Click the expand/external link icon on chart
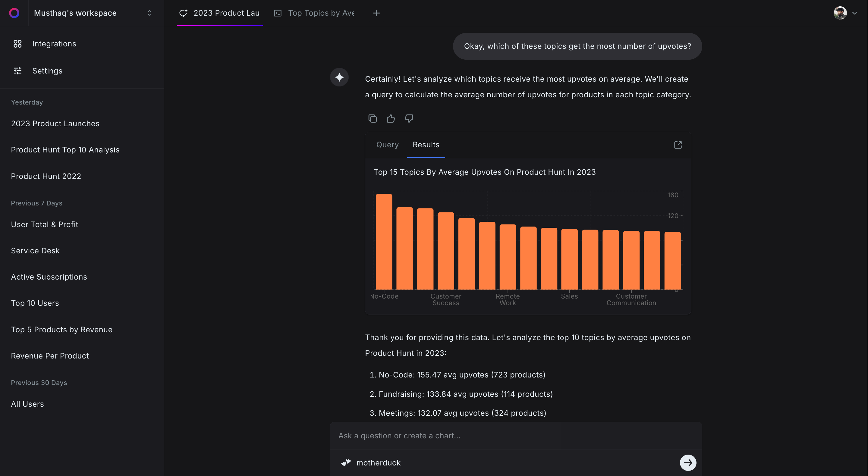The width and height of the screenshot is (868, 476). click(678, 145)
